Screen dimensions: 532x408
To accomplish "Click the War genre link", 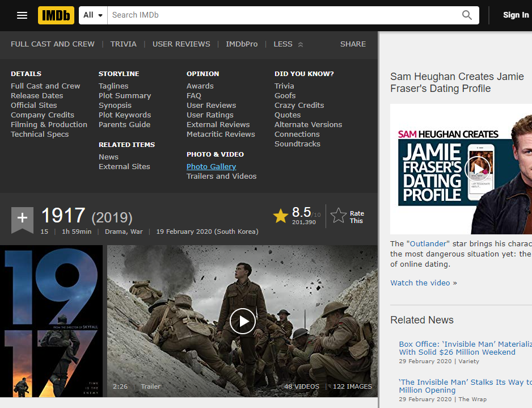I will pyautogui.click(x=137, y=232).
